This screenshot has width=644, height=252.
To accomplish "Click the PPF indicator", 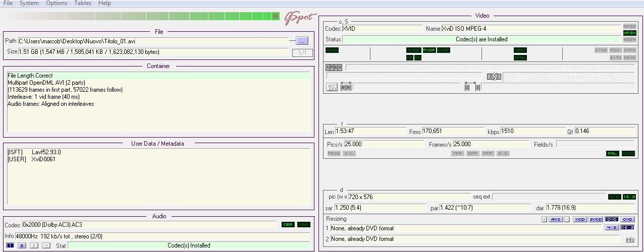I will pyautogui.click(x=488, y=154).
